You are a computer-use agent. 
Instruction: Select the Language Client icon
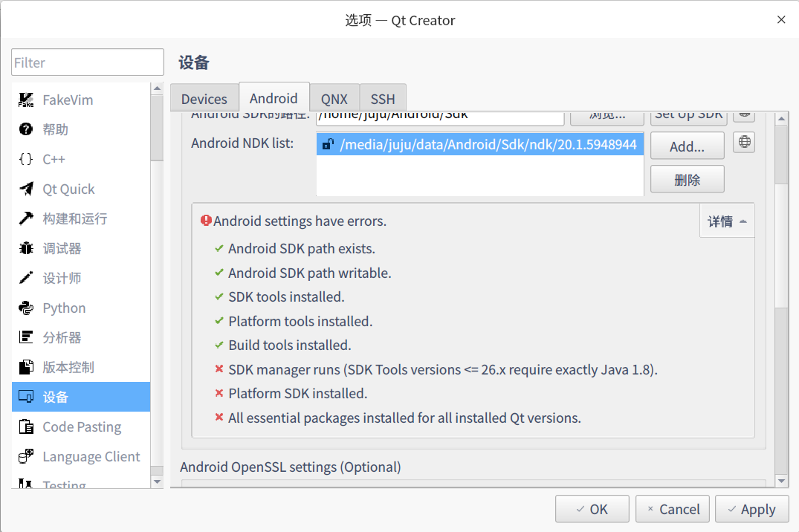pos(26,456)
